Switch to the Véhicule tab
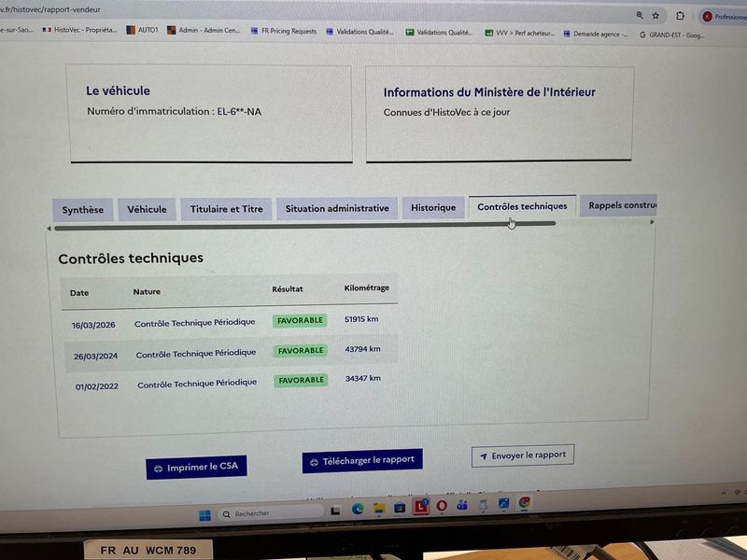The image size is (747, 560). pos(147,209)
